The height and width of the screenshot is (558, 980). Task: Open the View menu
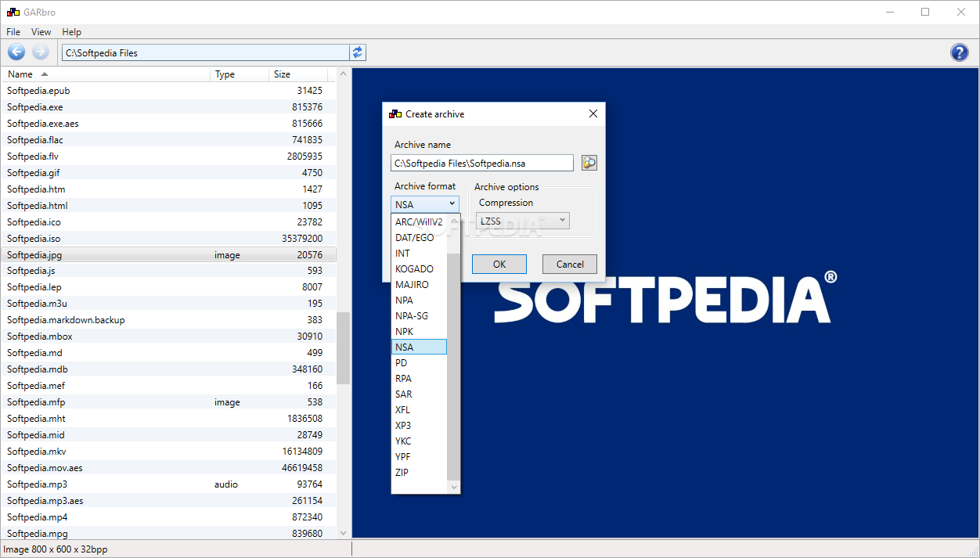(41, 32)
